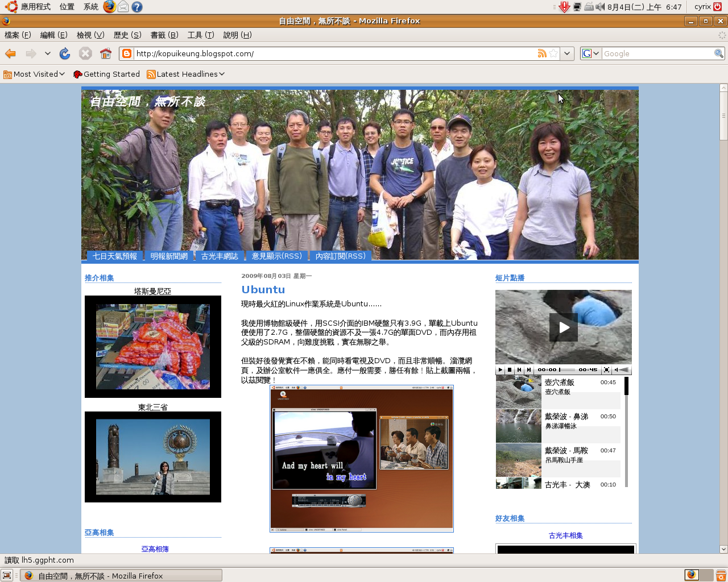
Task: Open the recent pages history dropdown arrow
Action: [x=48, y=53]
